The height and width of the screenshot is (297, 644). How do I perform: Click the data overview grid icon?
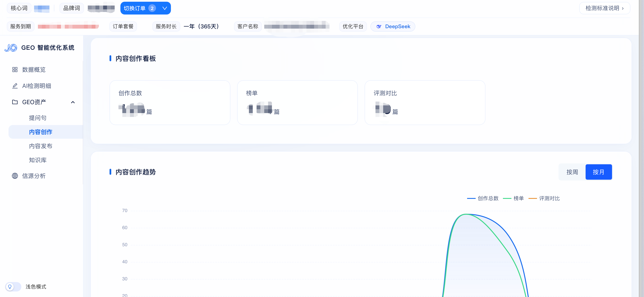[15, 70]
